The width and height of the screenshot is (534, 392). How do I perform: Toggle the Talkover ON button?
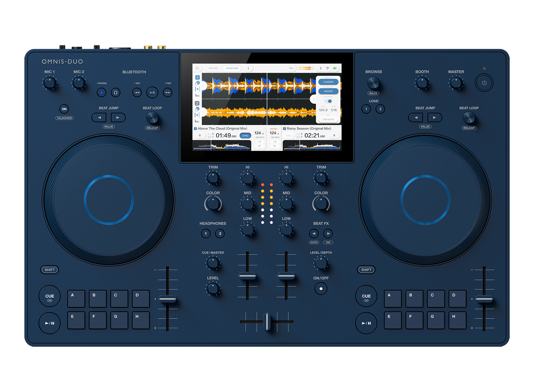coord(64,109)
